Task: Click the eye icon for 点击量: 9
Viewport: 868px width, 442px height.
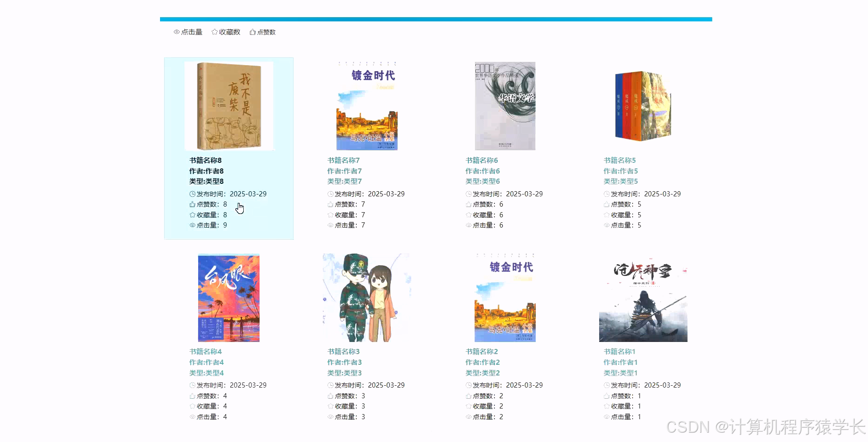Action: 192,225
